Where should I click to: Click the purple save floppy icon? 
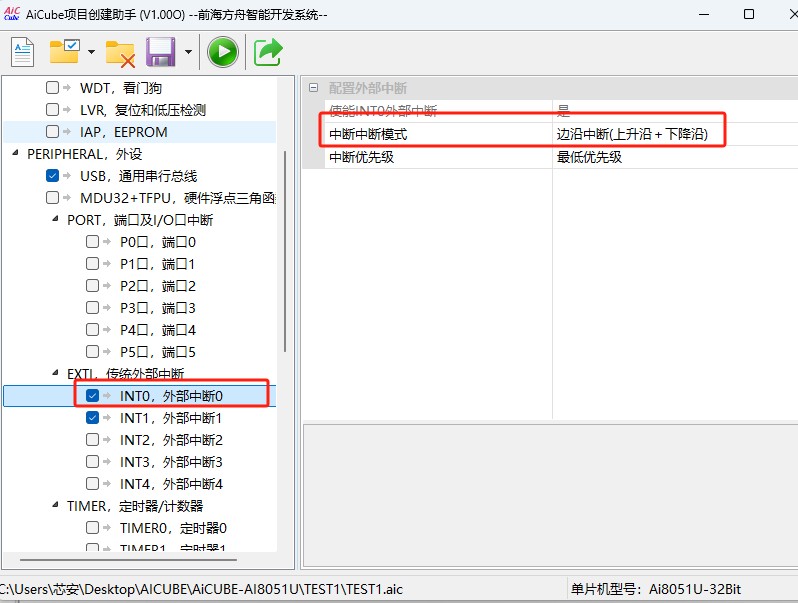(x=160, y=51)
